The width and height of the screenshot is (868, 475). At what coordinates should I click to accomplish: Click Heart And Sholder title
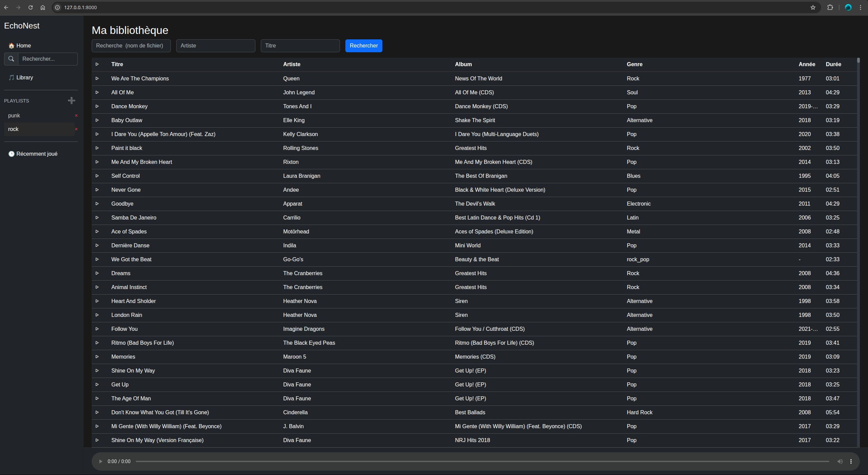pos(133,301)
